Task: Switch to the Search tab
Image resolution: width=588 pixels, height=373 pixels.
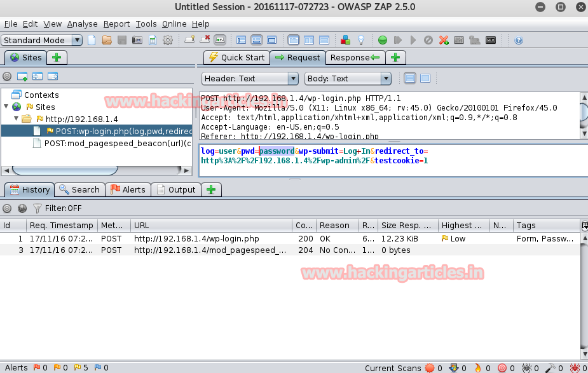Action: [79, 190]
